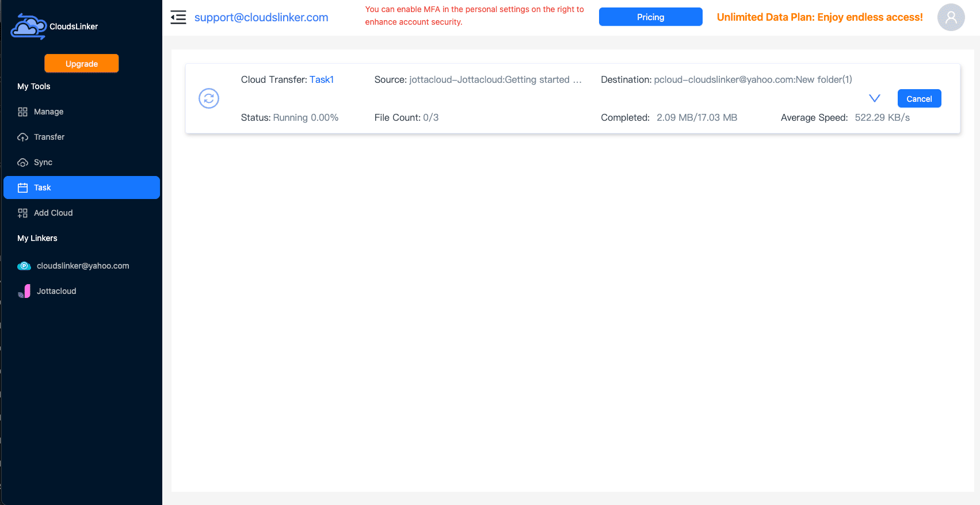The image size is (980, 505).
Task: Expand Task1 details with the chevron
Action: [875, 98]
